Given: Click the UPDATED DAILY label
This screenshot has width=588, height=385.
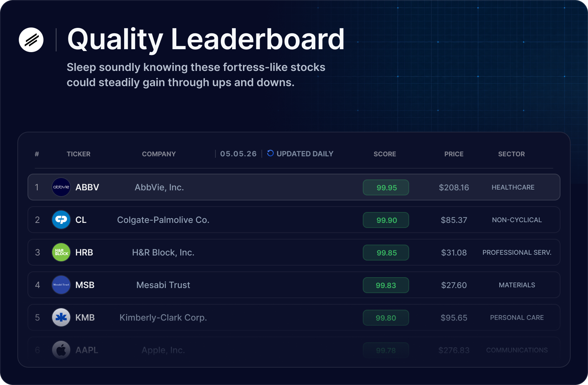Looking at the screenshot, I should (x=305, y=154).
